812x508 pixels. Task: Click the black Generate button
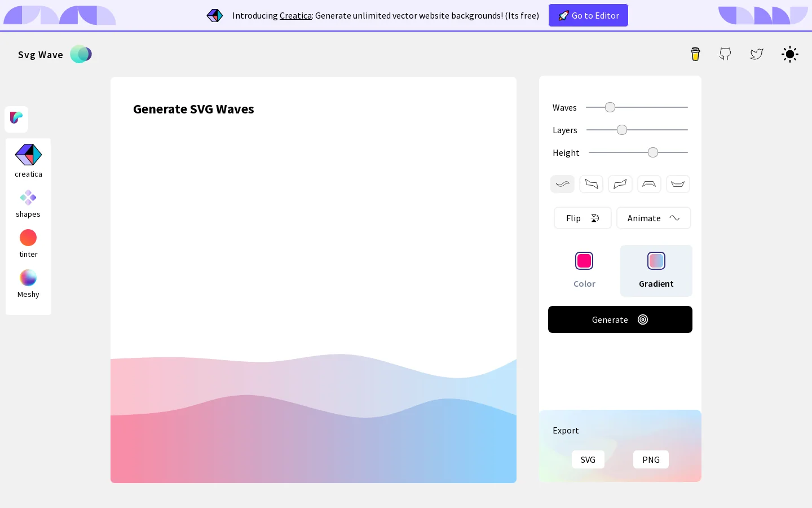pos(620,319)
